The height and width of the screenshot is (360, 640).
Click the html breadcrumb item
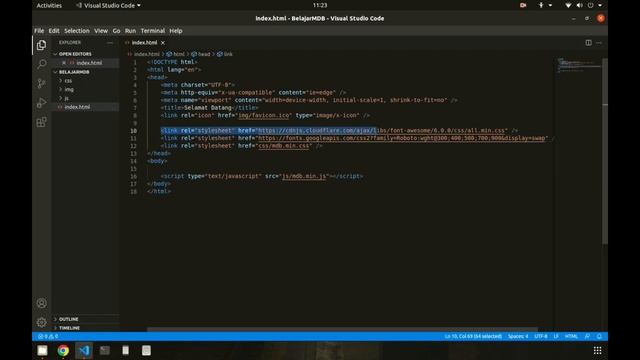tap(176, 54)
